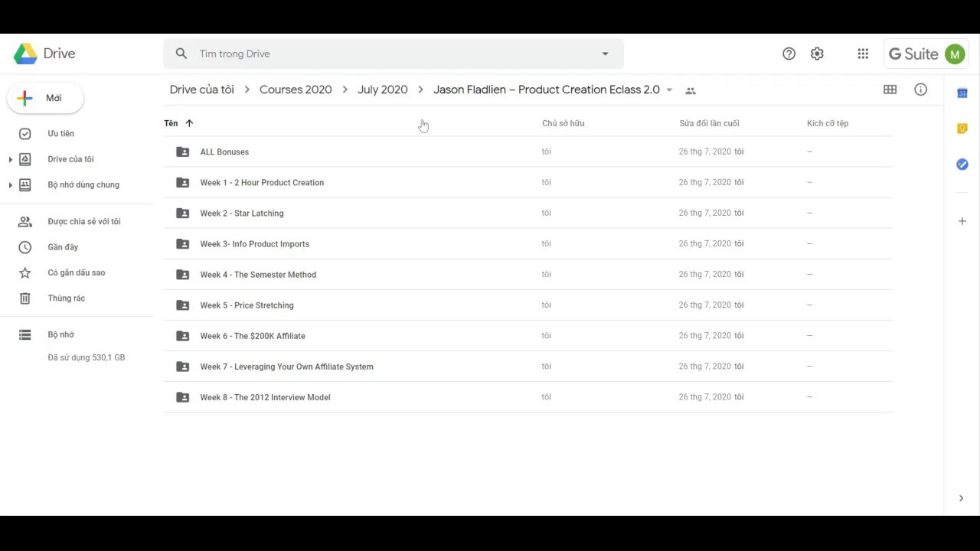Click the Mới new button
Viewport: 980px width, 551px height.
[45, 98]
